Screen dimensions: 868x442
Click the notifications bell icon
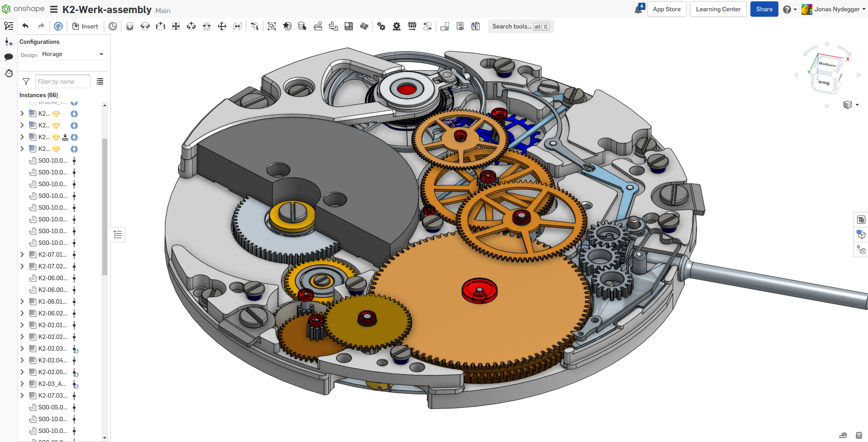pos(639,9)
